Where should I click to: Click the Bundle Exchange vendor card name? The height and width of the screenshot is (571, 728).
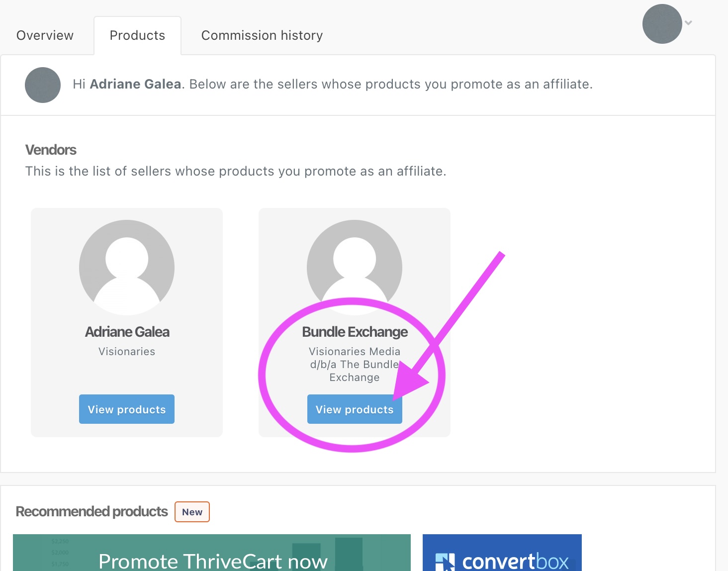pyautogui.click(x=355, y=332)
